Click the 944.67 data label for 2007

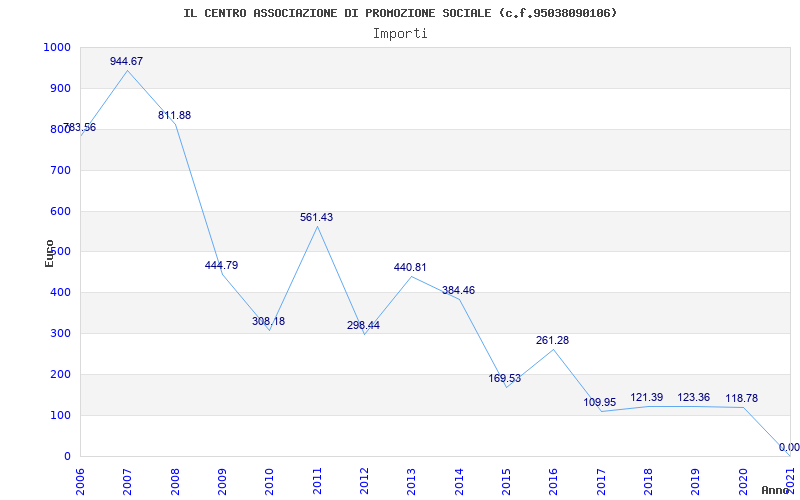127,61
